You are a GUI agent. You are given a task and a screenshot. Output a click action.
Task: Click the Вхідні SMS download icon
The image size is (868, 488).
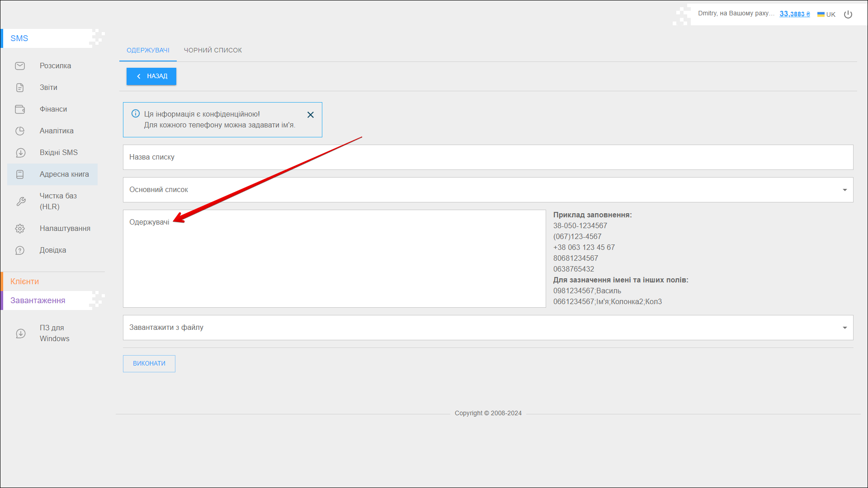point(20,153)
